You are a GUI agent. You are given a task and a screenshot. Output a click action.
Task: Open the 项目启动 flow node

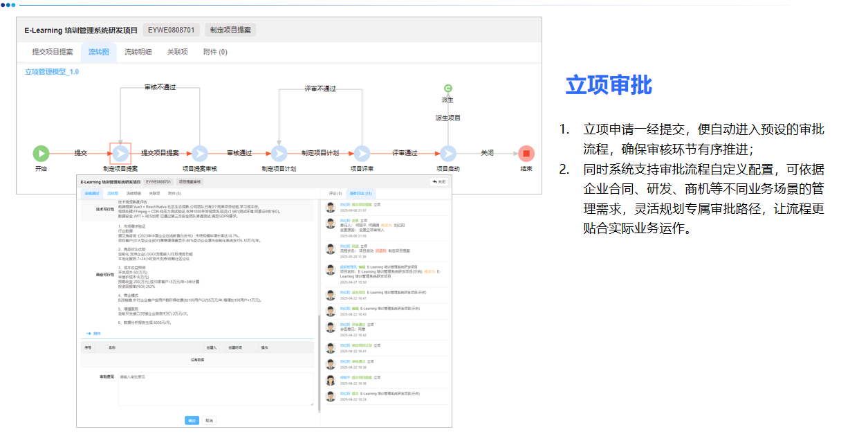click(448, 153)
